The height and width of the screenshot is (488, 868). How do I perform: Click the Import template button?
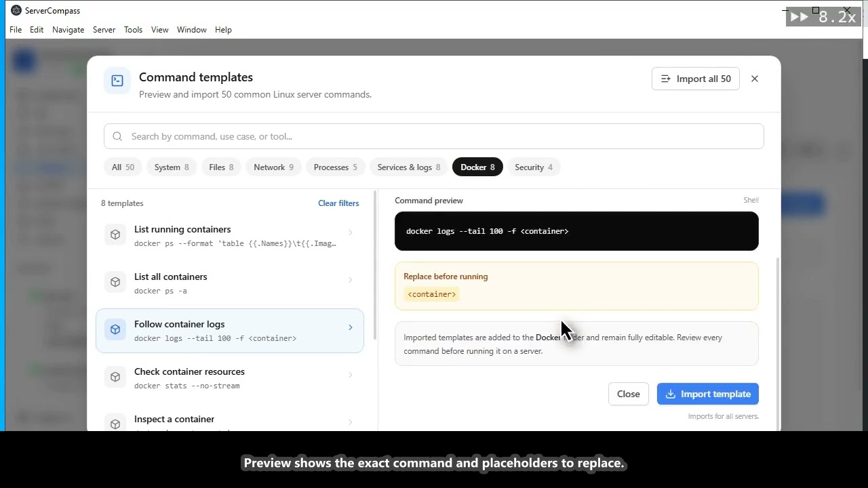point(708,394)
